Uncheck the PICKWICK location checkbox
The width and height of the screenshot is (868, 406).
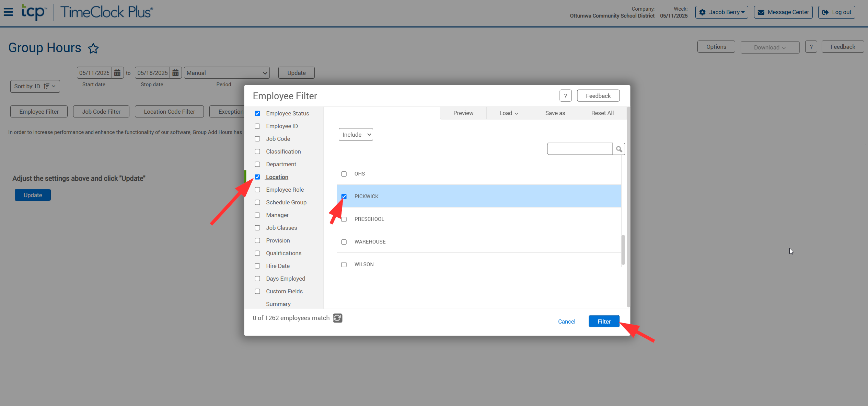[344, 196]
